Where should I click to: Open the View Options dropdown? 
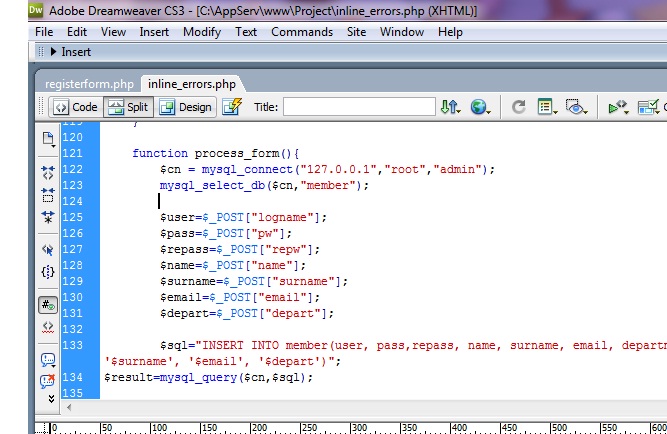(x=547, y=106)
